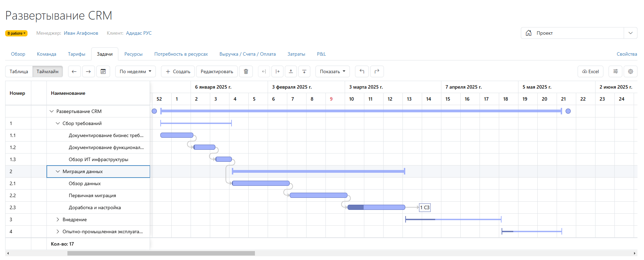Image resolution: width=644 pixels, height=260 pixels.
Task: Open client link Адидас РУС
Action: coord(139,33)
